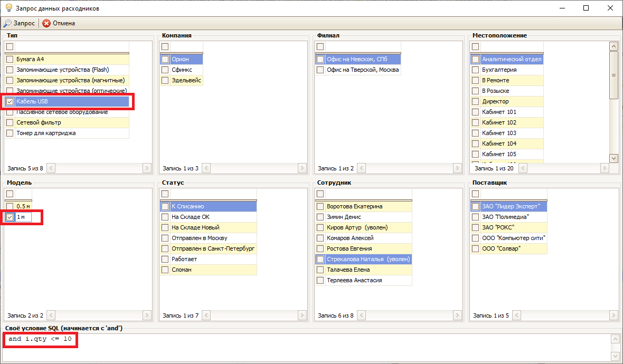This screenshot has width=623, height=364.
Task: Check Тонер для картриджа checkbox
Action: (10, 133)
